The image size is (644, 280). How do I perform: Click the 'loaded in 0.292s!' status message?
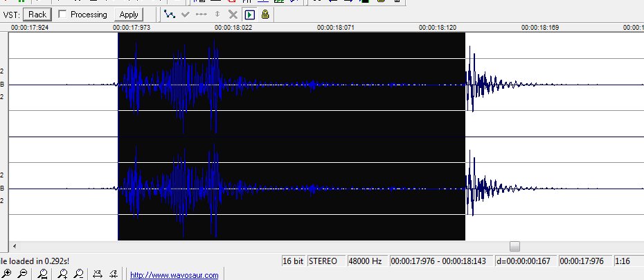35,261
